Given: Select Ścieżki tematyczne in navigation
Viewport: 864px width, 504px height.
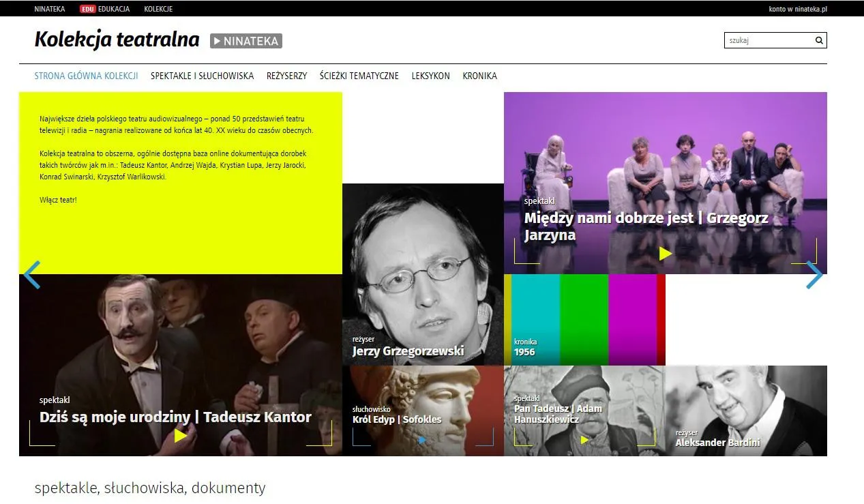Looking at the screenshot, I should point(359,76).
